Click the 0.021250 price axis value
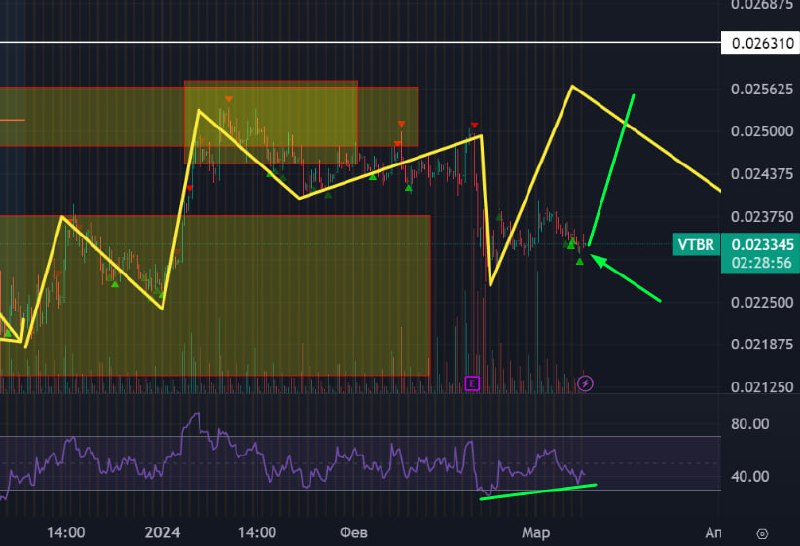Viewport: 800px width, 546px height. (x=762, y=387)
